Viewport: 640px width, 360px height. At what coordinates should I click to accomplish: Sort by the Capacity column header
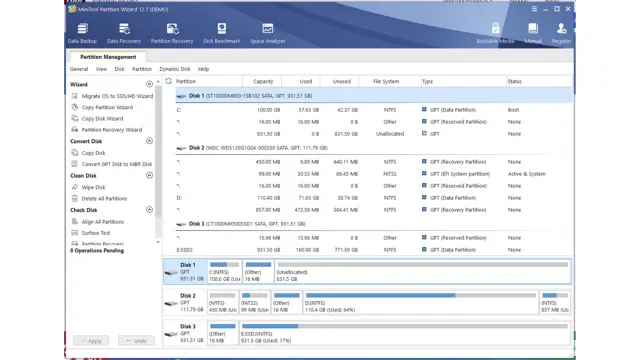(262, 81)
